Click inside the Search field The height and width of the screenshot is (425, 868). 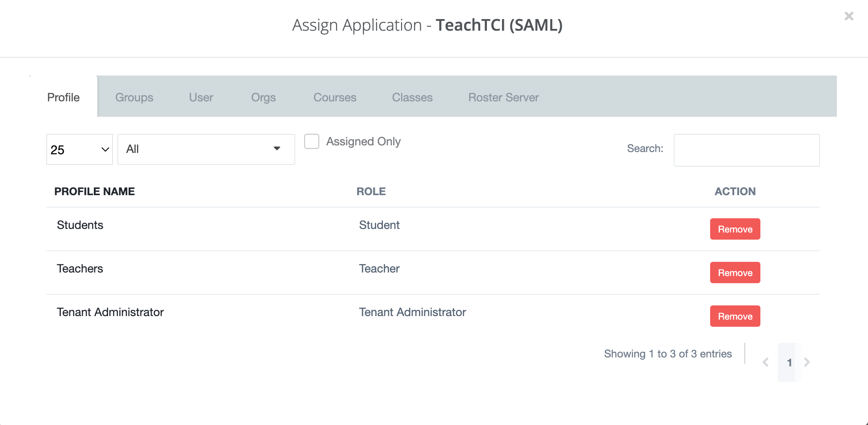tap(746, 150)
